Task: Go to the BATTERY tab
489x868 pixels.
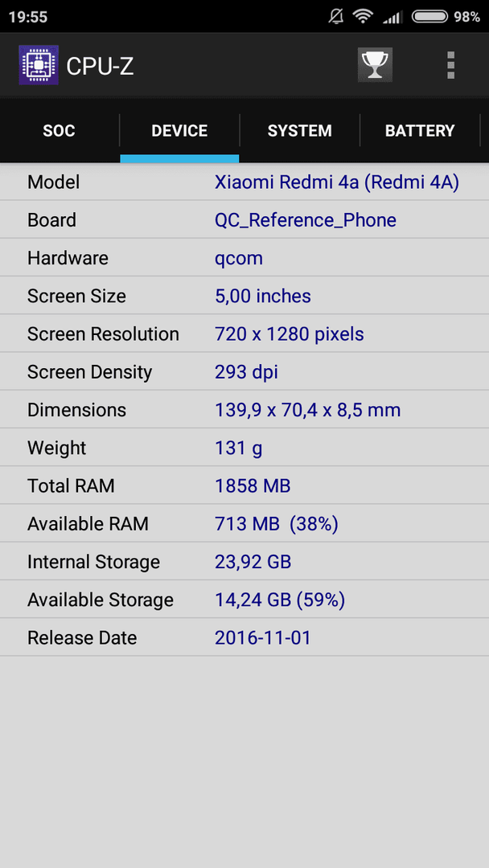Action: point(420,131)
